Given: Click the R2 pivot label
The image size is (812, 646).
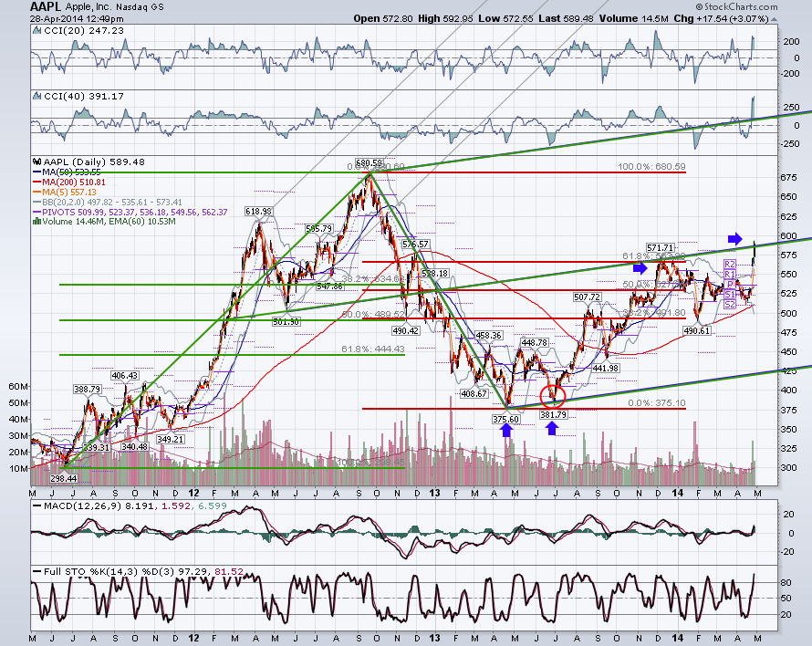Looking at the screenshot, I should 730,265.
